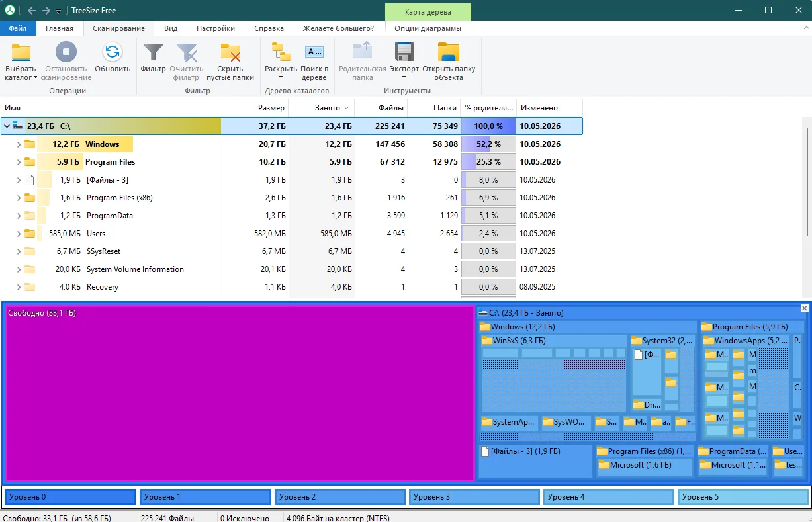Expand the Program Files folder node

coord(19,161)
